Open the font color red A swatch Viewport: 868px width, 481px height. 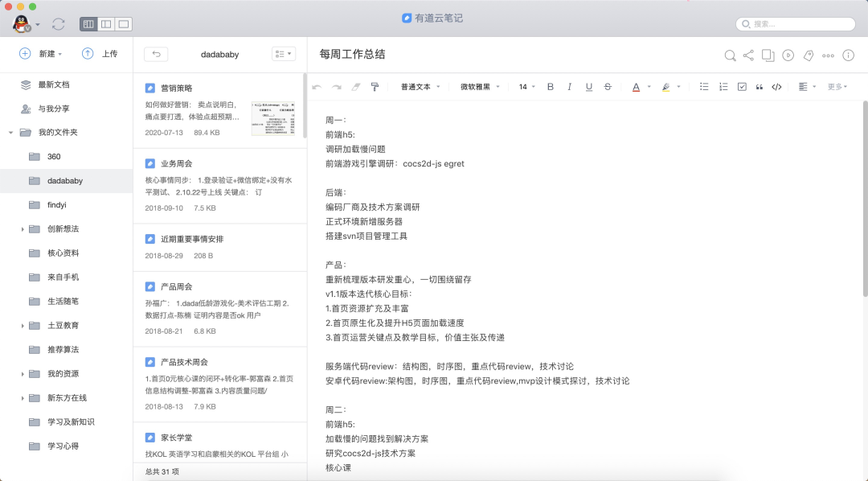click(x=636, y=86)
